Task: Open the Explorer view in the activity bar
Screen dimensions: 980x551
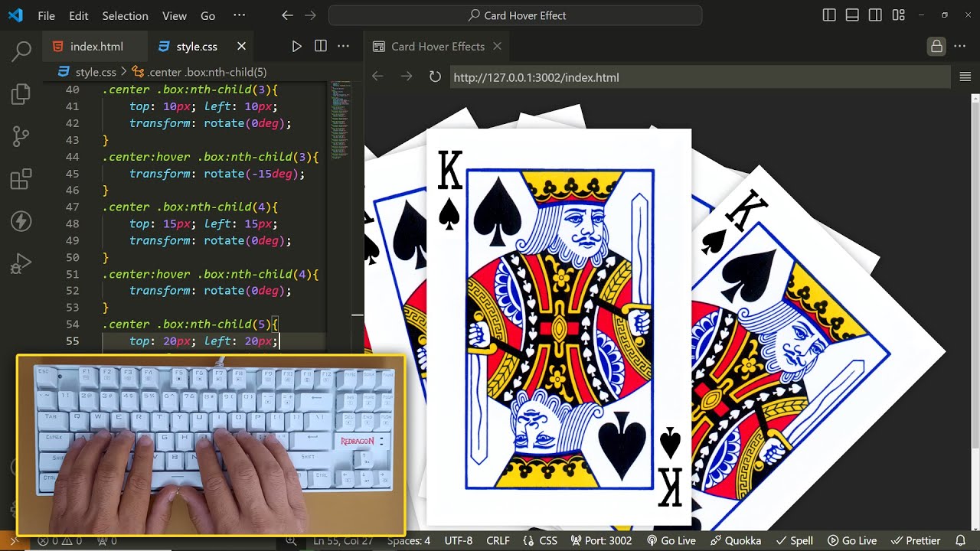Action: pos(21,94)
